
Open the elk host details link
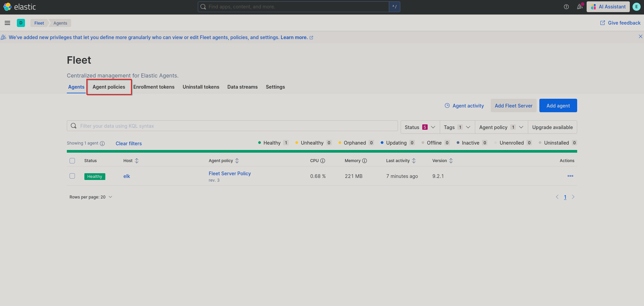(x=127, y=176)
